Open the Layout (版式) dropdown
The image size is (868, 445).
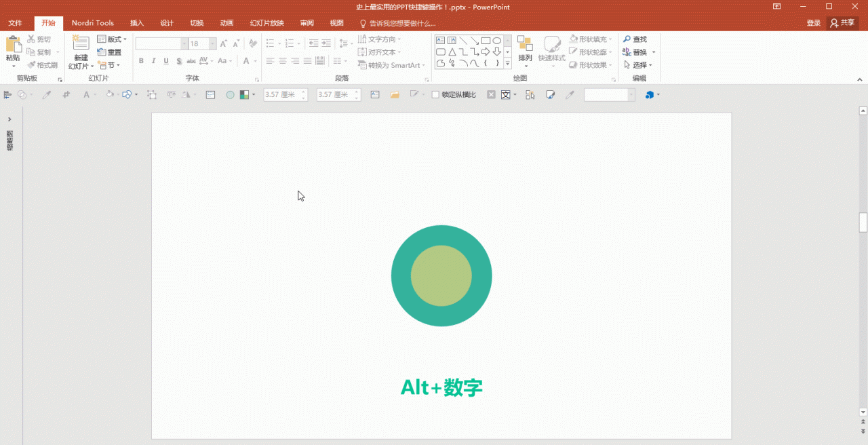click(x=112, y=39)
